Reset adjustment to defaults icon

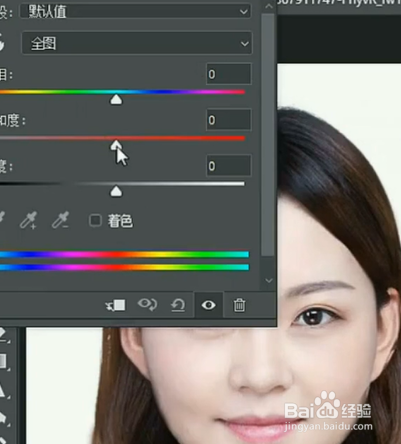178,305
